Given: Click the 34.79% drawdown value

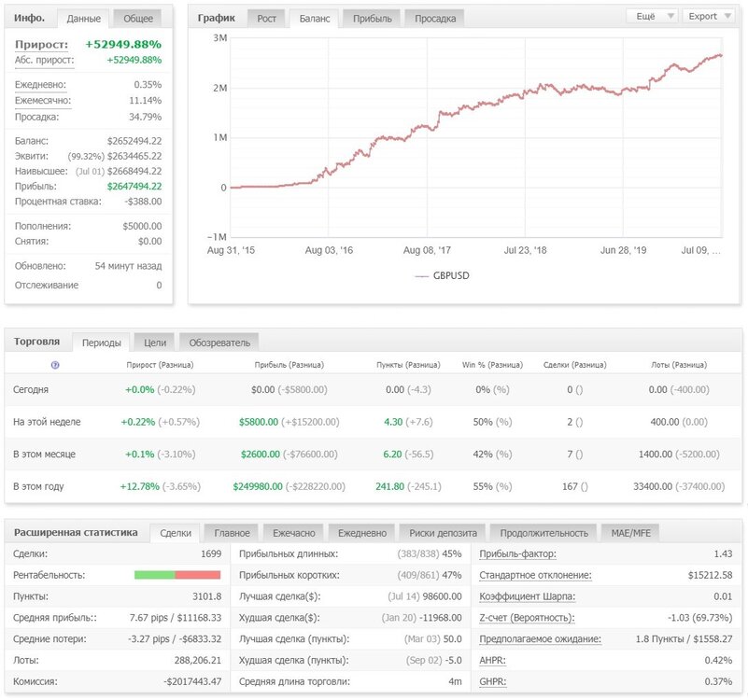Looking at the screenshot, I should [x=145, y=117].
